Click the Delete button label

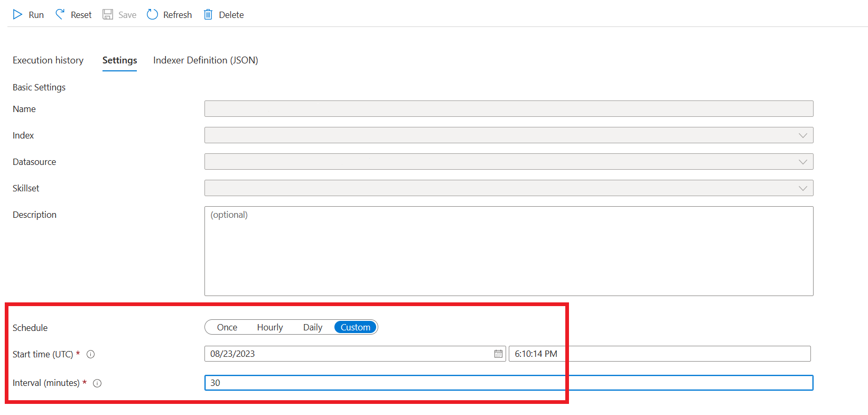coord(231,15)
